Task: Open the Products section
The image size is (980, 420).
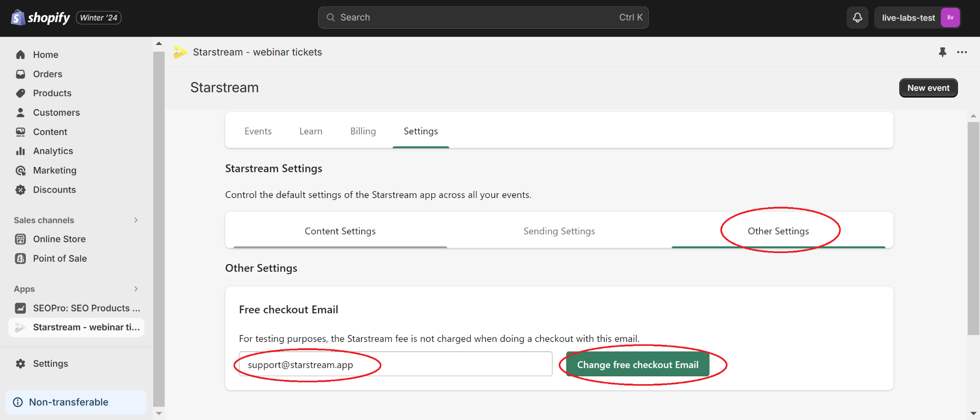Action: point(52,93)
